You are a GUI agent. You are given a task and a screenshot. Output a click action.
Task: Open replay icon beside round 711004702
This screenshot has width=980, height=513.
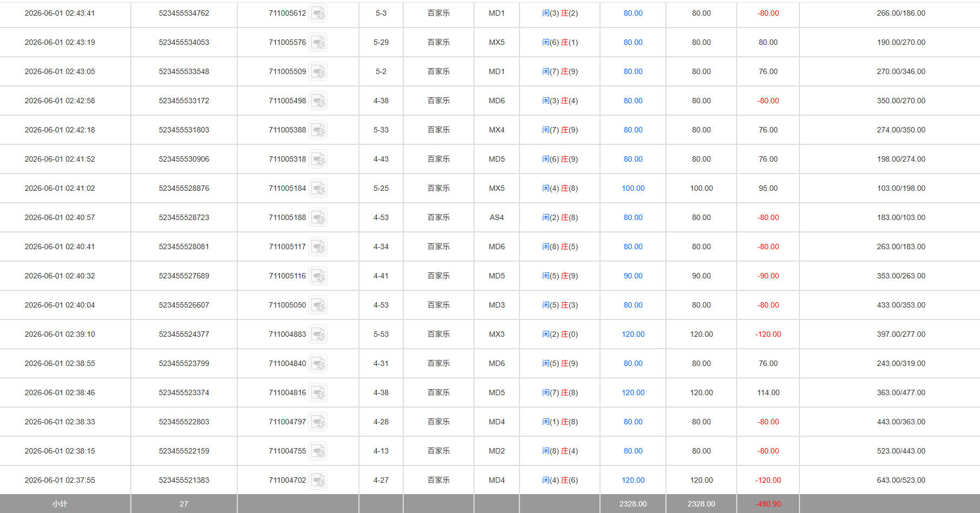318,481
